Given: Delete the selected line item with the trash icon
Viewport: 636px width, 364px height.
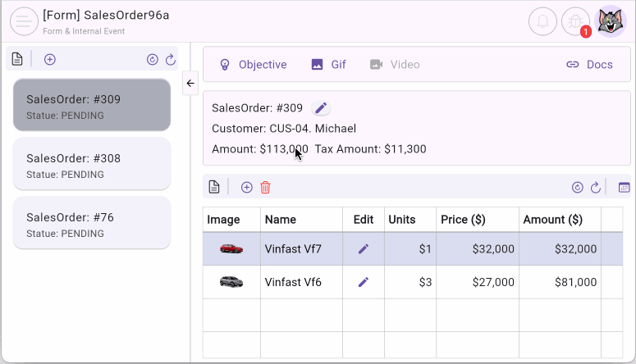Looking at the screenshot, I should point(265,187).
